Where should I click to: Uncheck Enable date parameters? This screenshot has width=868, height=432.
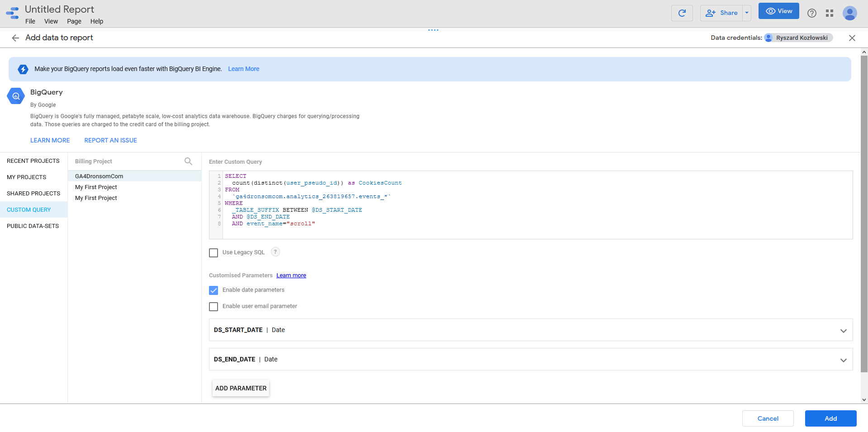coord(213,290)
